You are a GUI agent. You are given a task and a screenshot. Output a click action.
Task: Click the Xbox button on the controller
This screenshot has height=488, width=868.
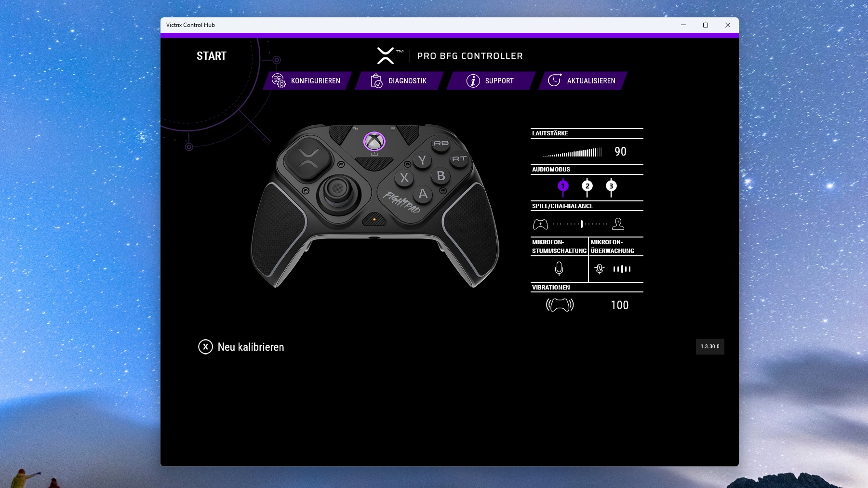[x=374, y=142]
